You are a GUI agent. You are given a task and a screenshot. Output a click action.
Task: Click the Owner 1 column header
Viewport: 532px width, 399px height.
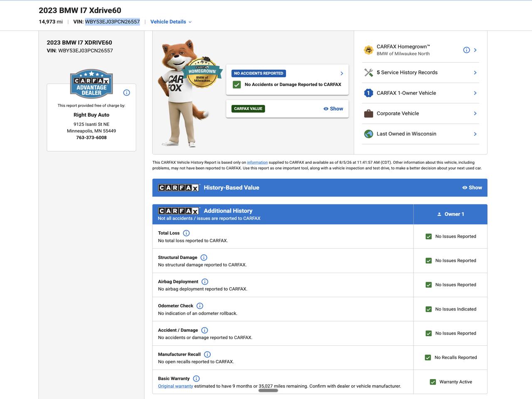(451, 214)
